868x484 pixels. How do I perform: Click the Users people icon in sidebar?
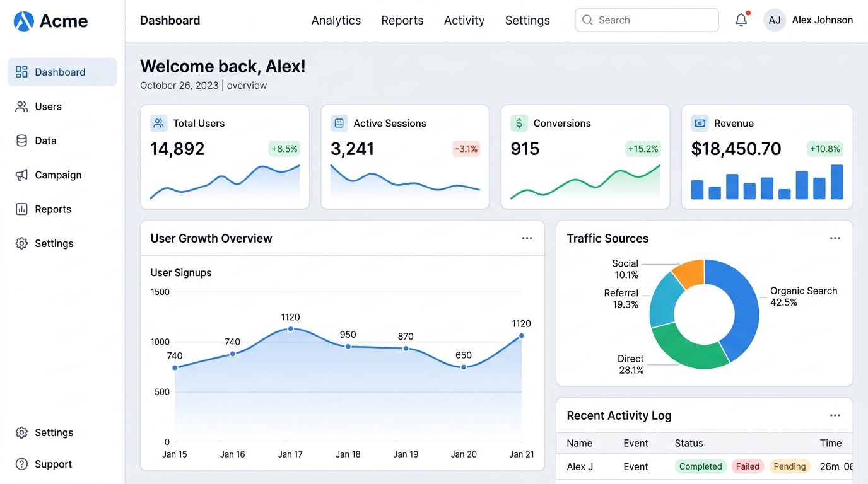[x=21, y=107]
